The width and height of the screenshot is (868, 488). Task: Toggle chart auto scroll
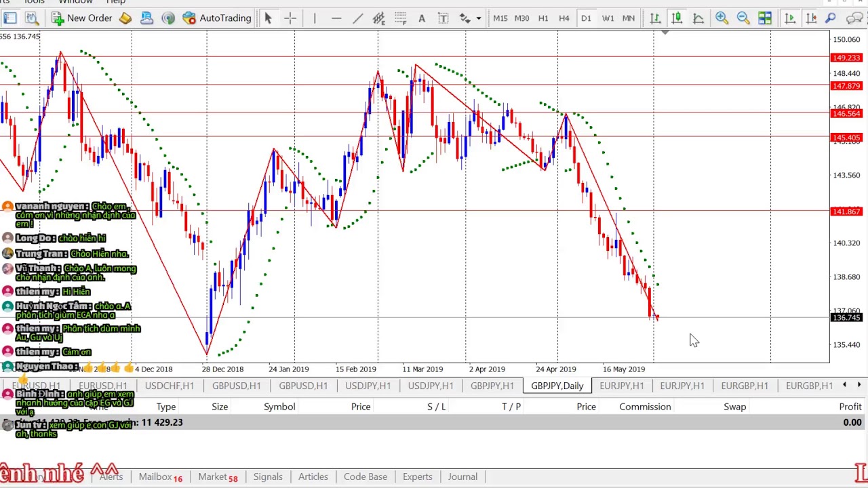coord(790,18)
